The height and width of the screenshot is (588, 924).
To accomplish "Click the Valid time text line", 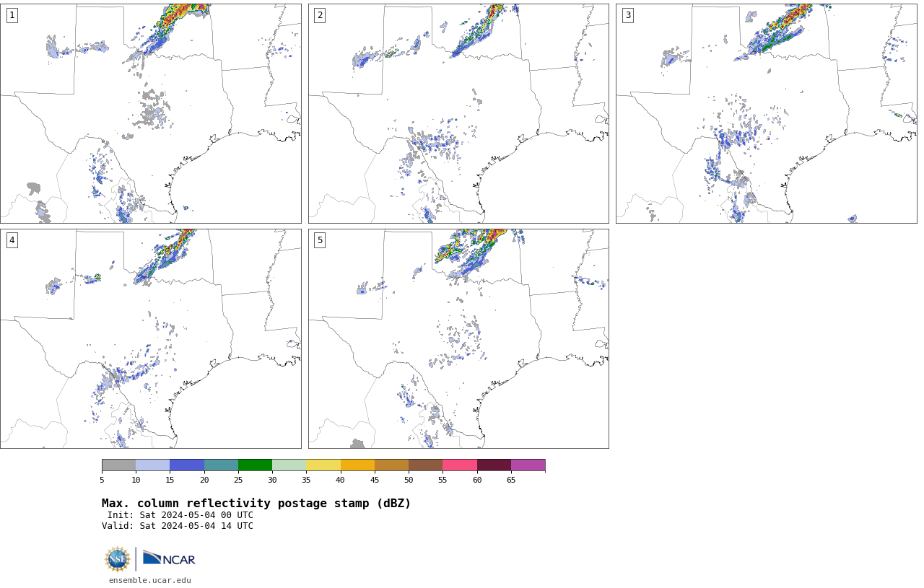I will [178, 526].
